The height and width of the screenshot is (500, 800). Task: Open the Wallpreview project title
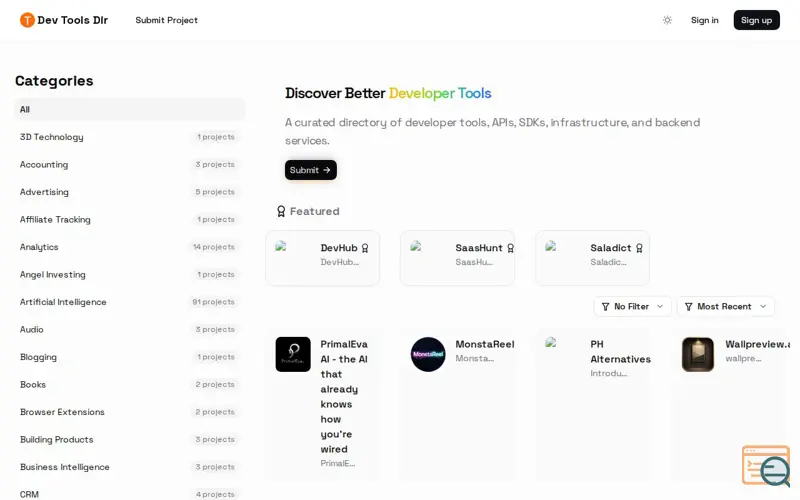[757, 344]
